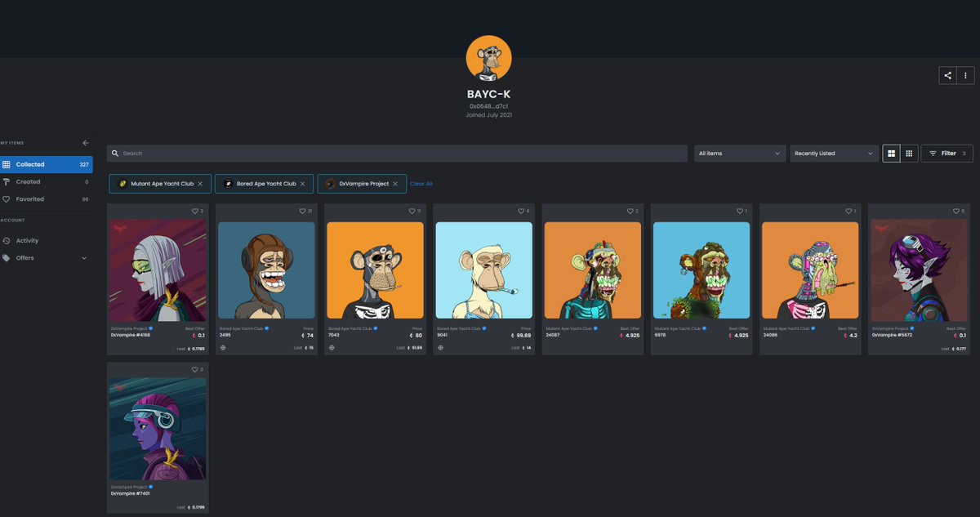This screenshot has height=517, width=980.
Task: Click the BAYC-K profile avatar
Action: [488, 58]
